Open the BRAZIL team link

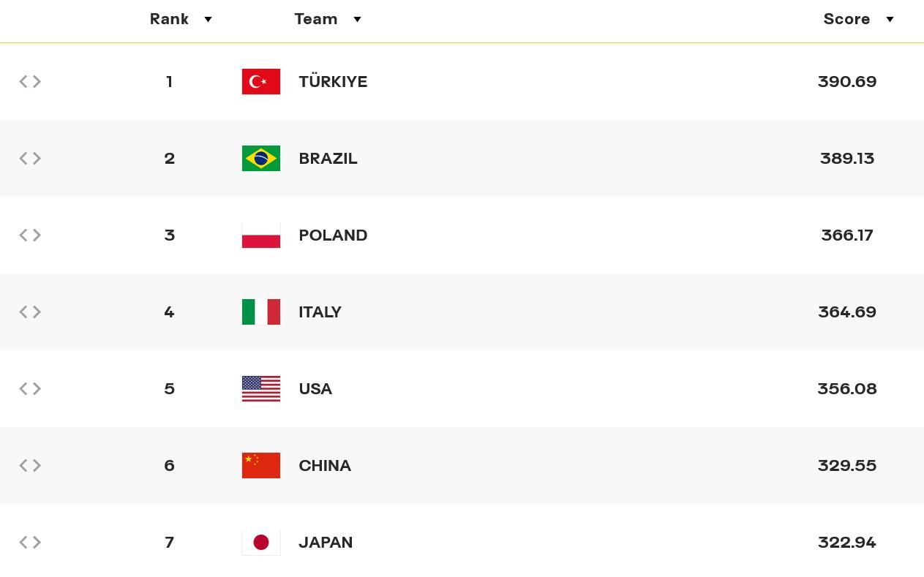(x=328, y=158)
